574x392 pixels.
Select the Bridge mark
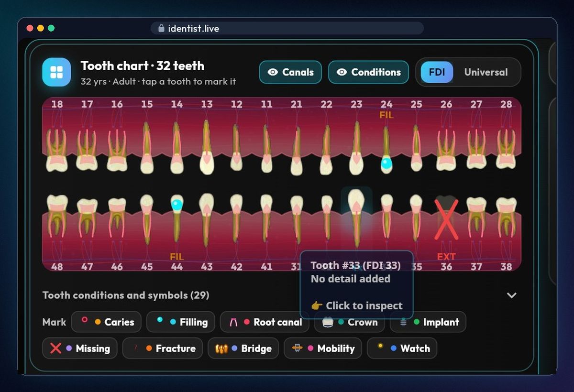click(243, 348)
